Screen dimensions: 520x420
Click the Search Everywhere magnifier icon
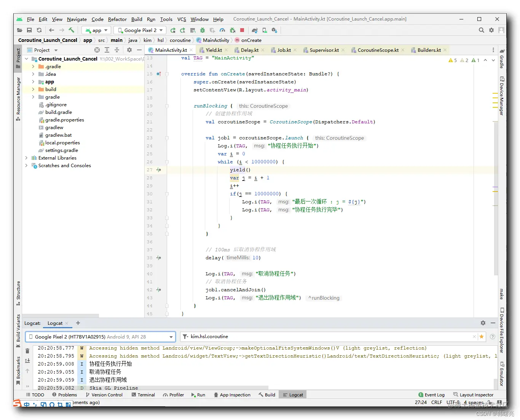coord(482,30)
